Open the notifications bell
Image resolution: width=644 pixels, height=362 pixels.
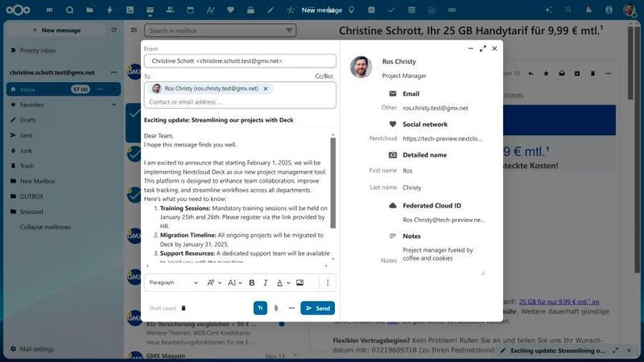[x=588, y=10]
